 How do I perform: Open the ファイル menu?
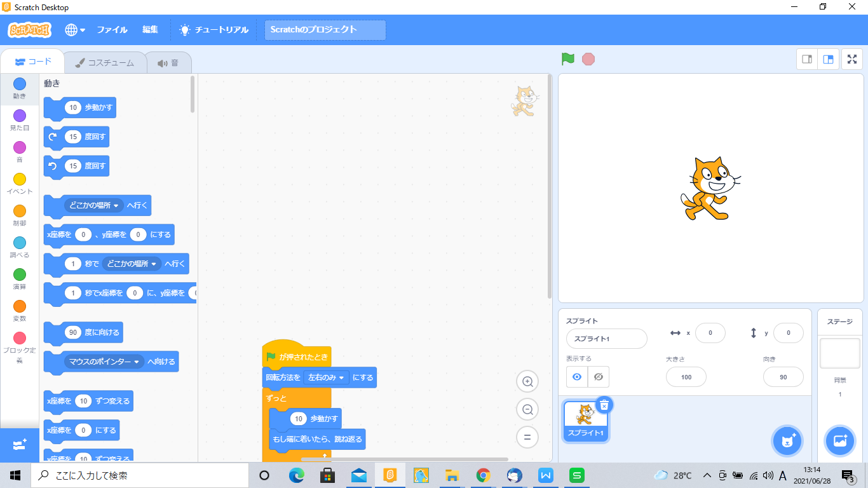(112, 30)
